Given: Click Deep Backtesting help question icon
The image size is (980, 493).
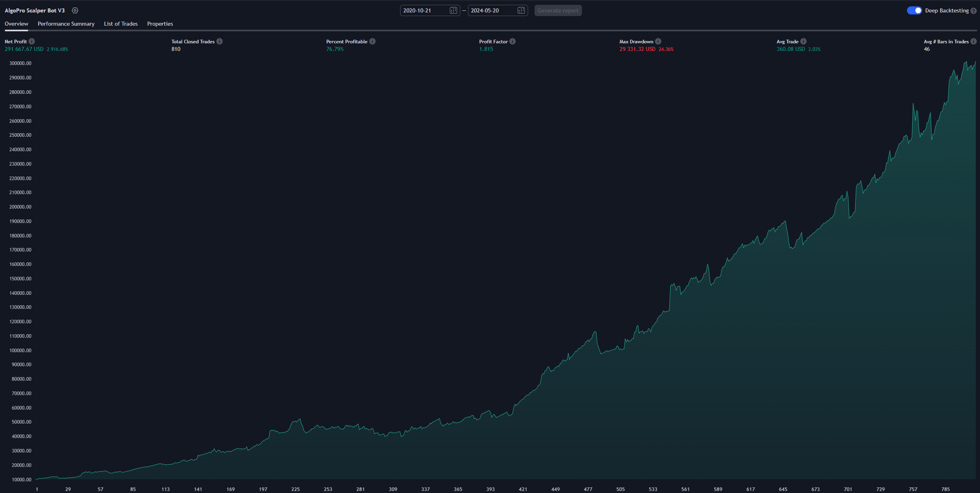Looking at the screenshot, I should (x=974, y=11).
